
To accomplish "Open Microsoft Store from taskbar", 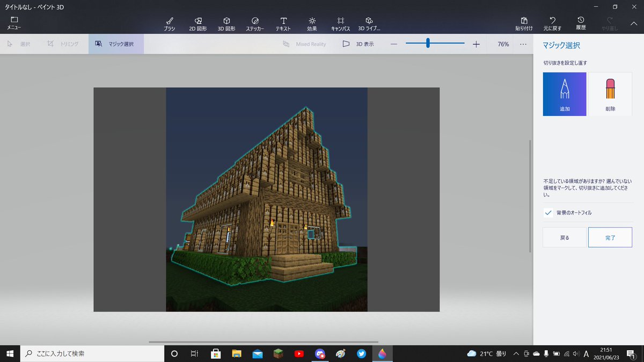I will (216, 353).
